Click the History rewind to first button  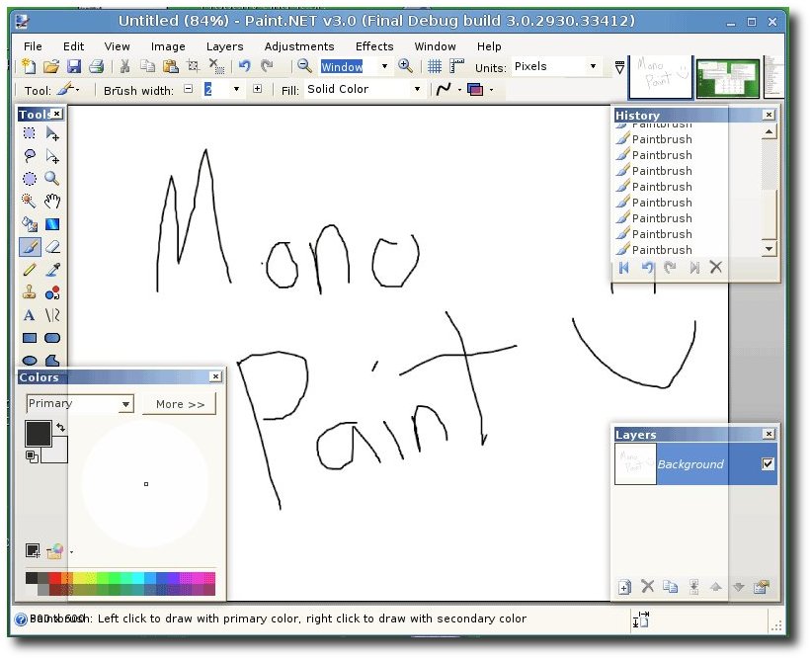(623, 268)
